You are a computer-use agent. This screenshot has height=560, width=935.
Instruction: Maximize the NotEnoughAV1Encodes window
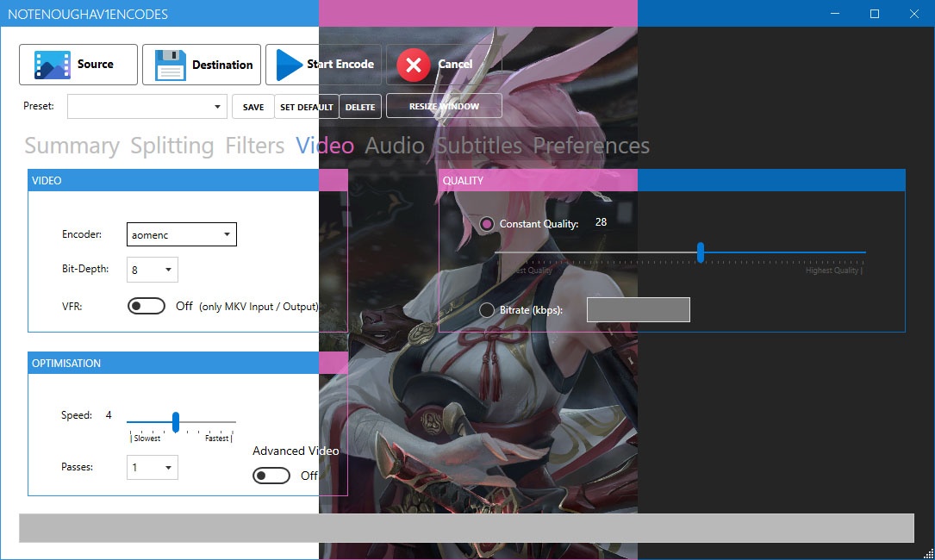tap(874, 13)
